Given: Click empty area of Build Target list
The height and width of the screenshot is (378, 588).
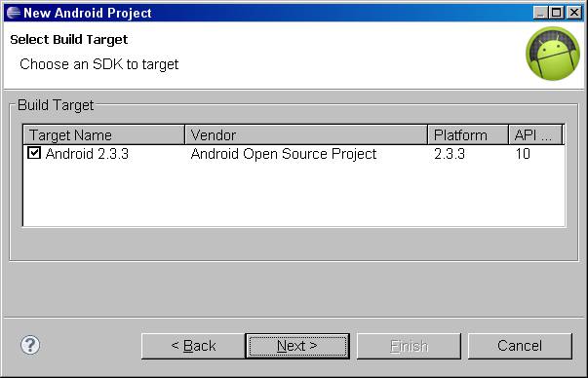Looking at the screenshot, I should coord(294,194).
